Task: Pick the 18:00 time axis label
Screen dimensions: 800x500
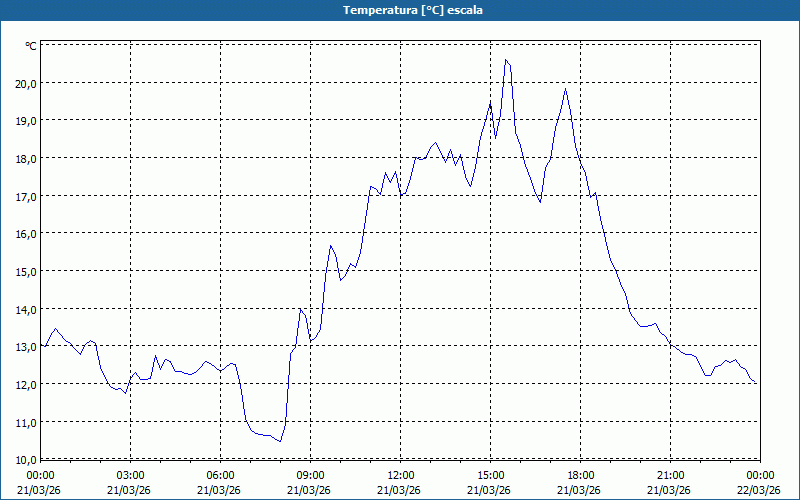Action: 580,475
